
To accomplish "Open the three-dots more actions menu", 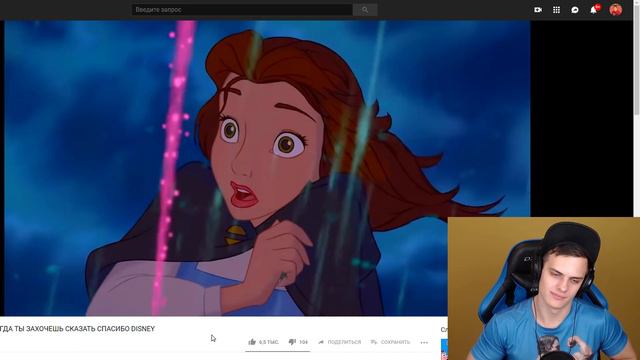I will (x=424, y=342).
